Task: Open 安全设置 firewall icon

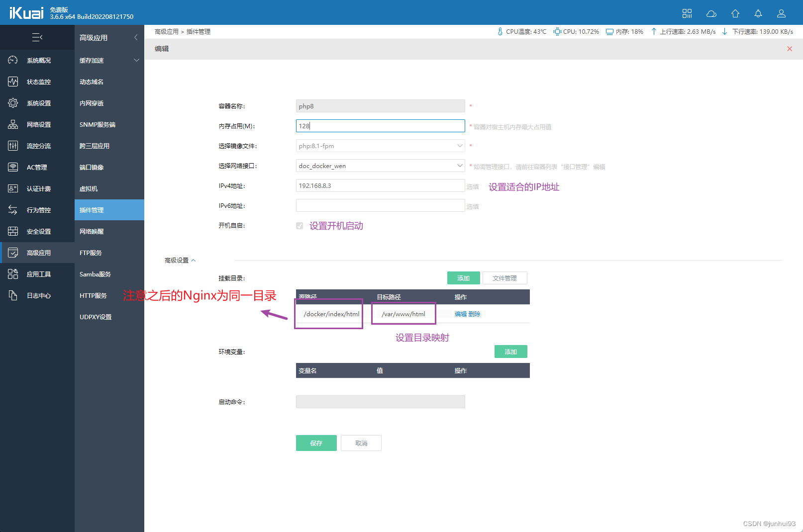Action: click(x=13, y=231)
